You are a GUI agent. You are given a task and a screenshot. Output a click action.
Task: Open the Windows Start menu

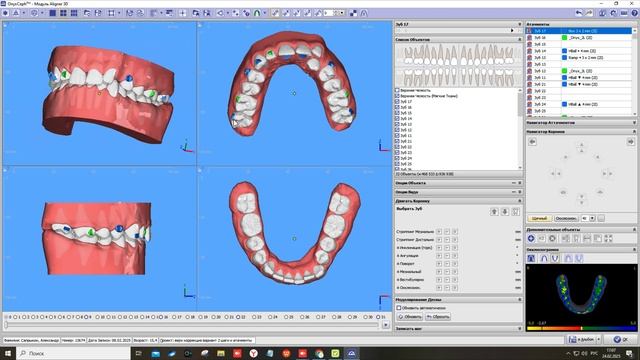tap(7, 353)
